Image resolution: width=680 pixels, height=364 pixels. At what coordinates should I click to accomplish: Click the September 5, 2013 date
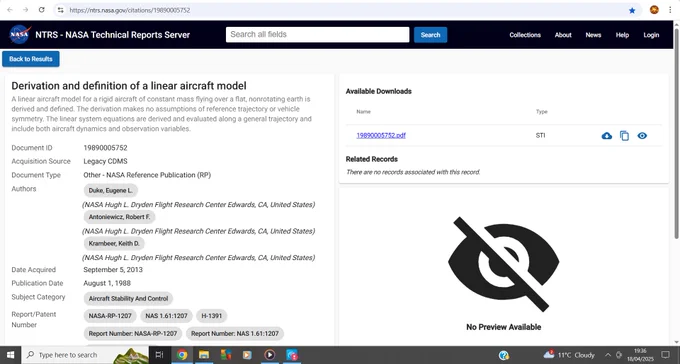tap(113, 270)
